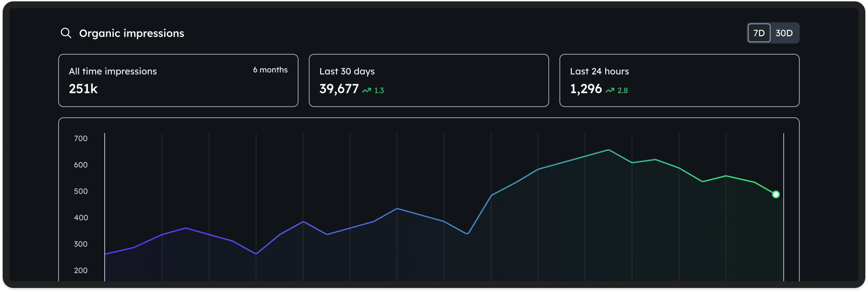The image size is (868, 292).
Task: Click the 251k total value
Action: pos(83,89)
